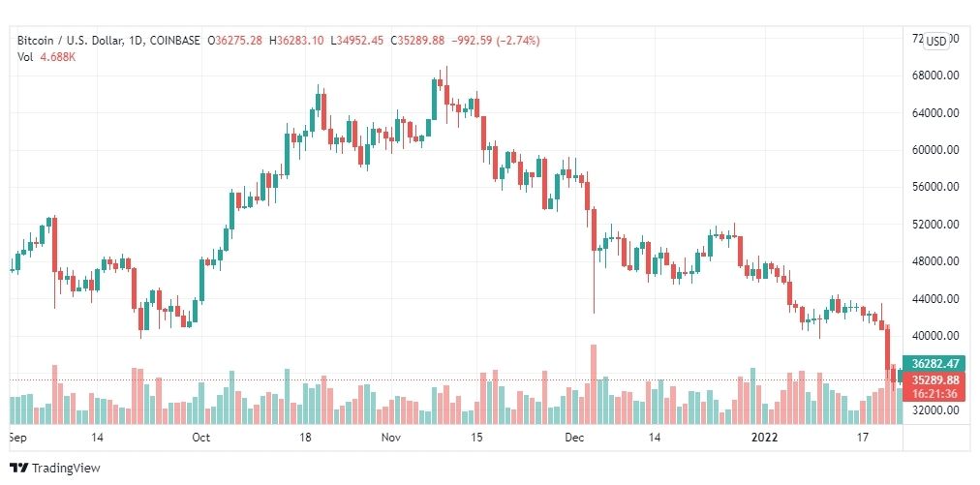The image size is (980, 485).
Task: Click the 2022 marker on time axis
Action: (x=764, y=438)
